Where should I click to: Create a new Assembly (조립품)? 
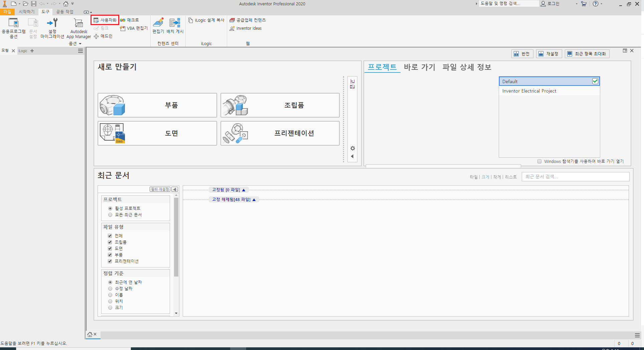pyautogui.click(x=280, y=105)
